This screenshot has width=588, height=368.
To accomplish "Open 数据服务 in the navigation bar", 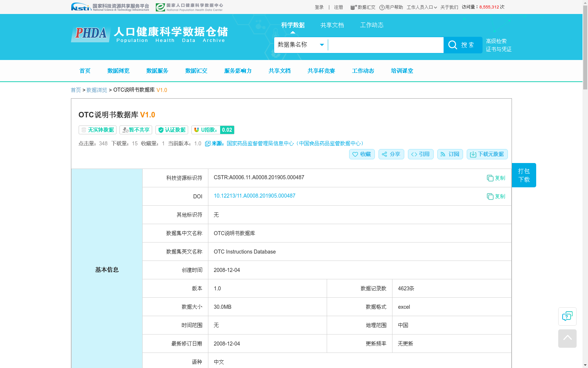I will coord(157,71).
